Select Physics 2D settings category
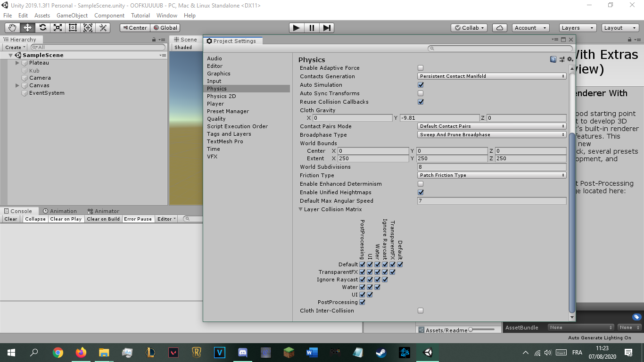The width and height of the screenshot is (644, 362). point(221,96)
